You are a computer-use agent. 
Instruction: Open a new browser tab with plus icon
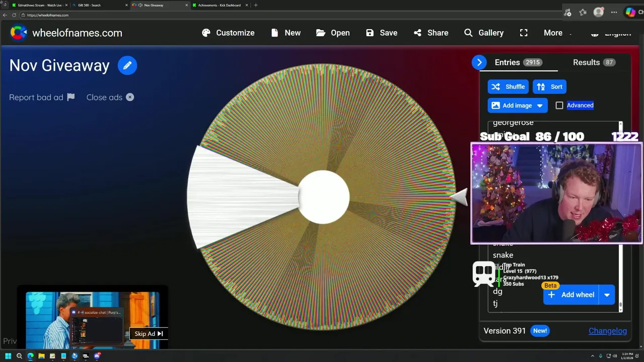pos(256,5)
